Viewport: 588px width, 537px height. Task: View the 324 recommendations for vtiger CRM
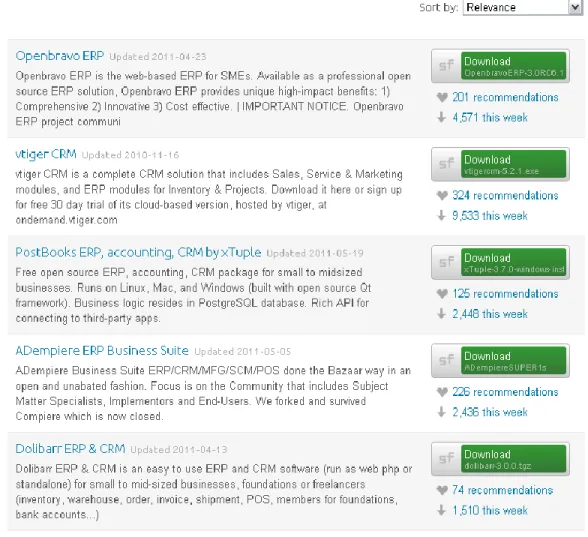pos(505,196)
